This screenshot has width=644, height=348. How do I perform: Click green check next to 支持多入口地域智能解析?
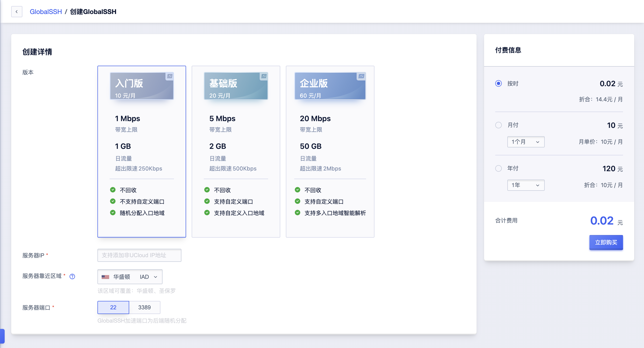298,213
